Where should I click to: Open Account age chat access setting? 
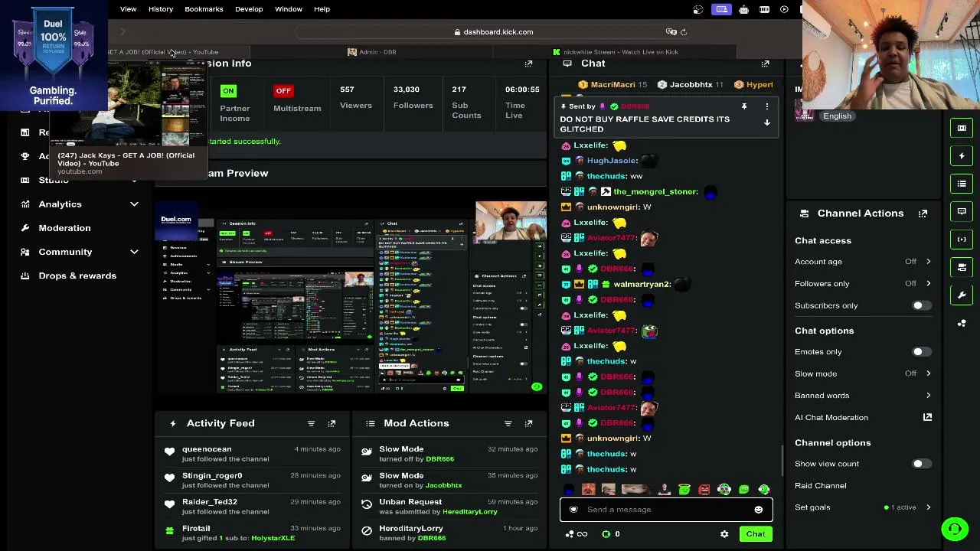[x=863, y=262]
